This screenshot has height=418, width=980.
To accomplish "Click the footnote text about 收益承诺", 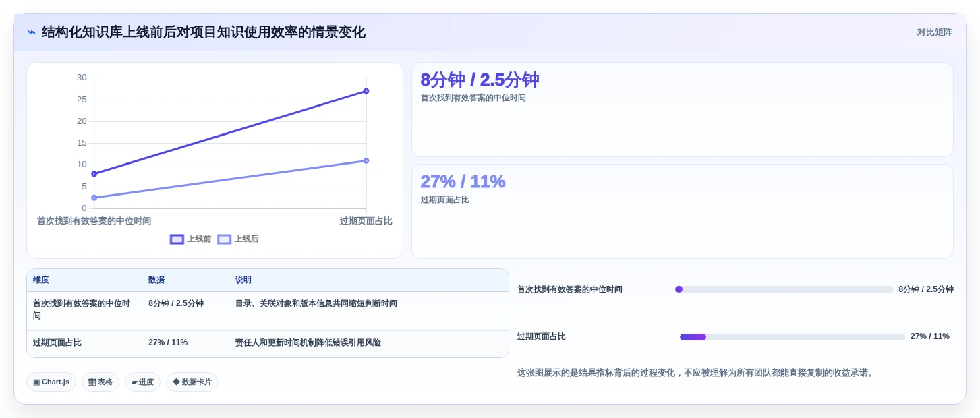I will tap(697, 373).
